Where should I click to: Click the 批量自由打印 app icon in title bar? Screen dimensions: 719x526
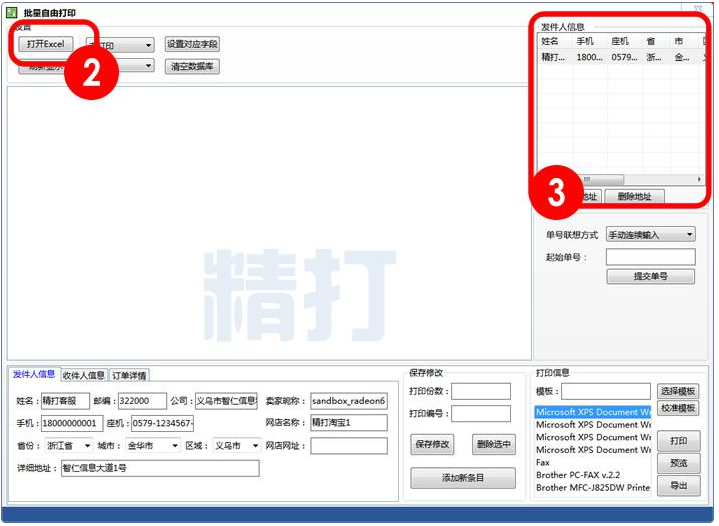pyautogui.click(x=11, y=12)
